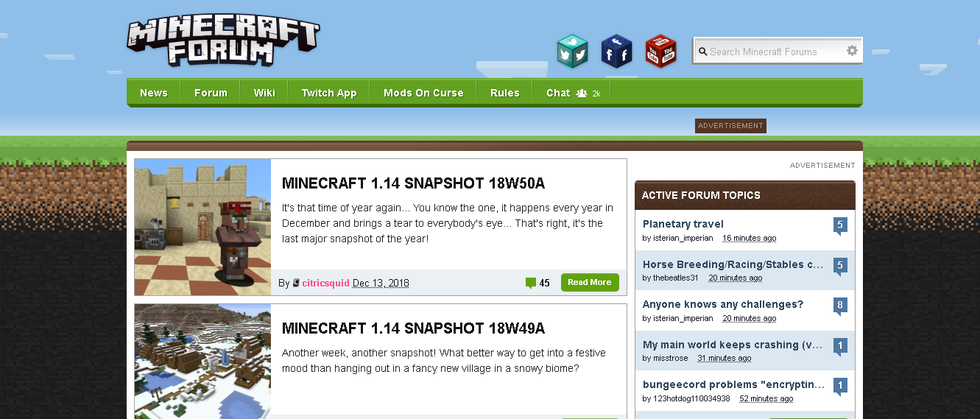Go to the Mods On Curse tab

coord(423,93)
